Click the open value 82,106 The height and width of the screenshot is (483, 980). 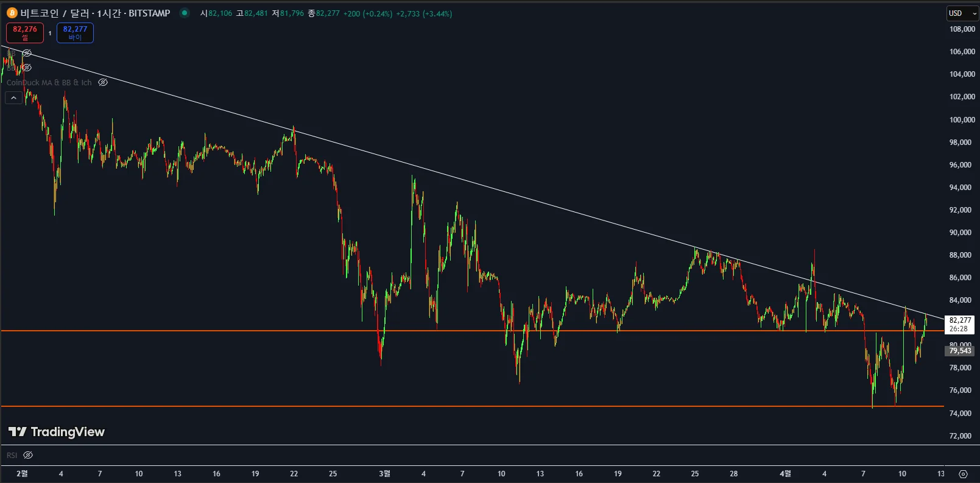click(220, 13)
